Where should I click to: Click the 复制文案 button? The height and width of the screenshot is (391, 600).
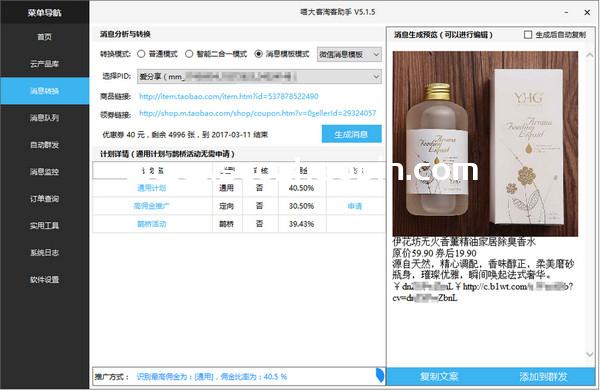click(x=439, y=376)
